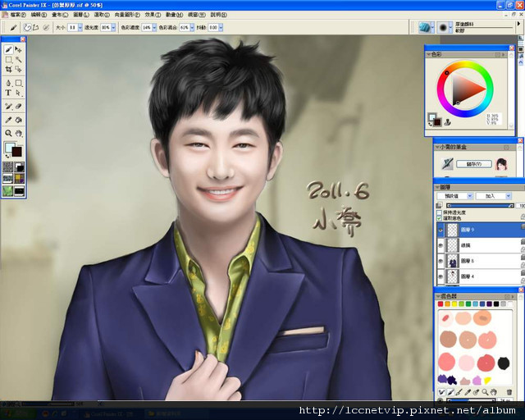Image resolution: width=525 pixels, height=420 pixels.
Task: Select the Pen tool
Action: 8,83
